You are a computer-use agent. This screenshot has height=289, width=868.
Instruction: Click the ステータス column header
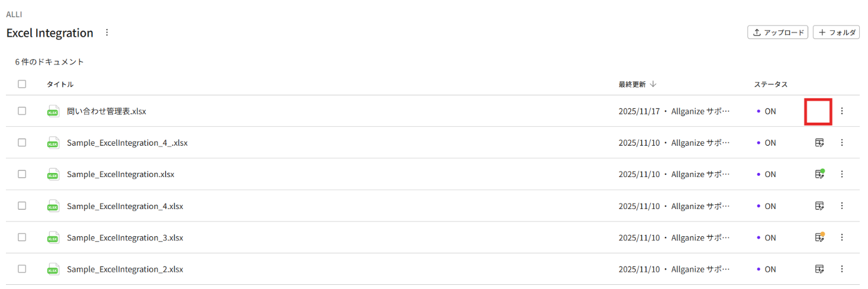click(770, 84)
